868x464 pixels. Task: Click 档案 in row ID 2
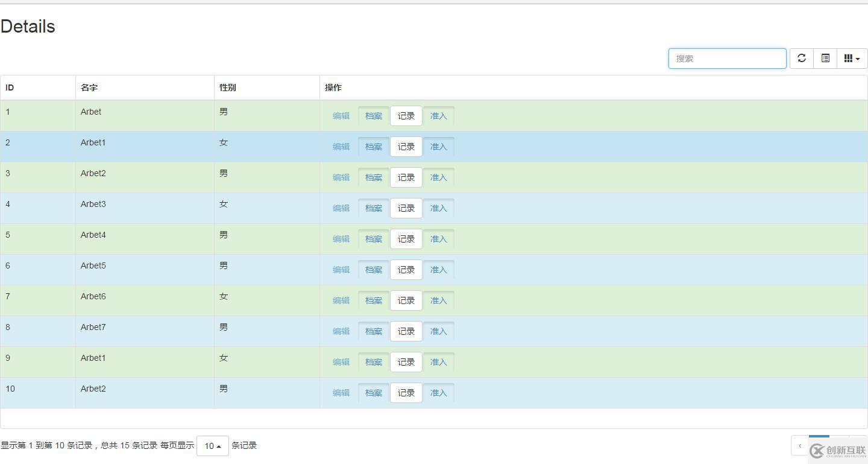[x=374, y=147]
